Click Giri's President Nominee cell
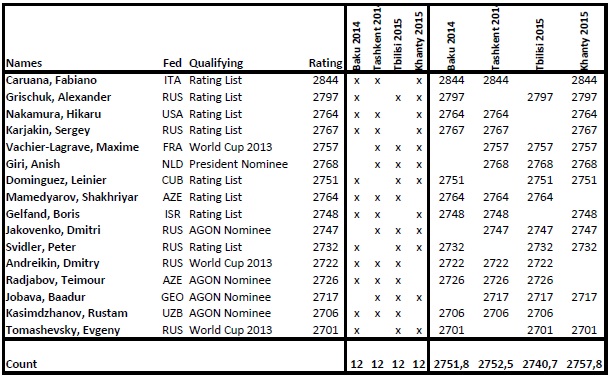 pyautogui.click(x=238, y=164)
